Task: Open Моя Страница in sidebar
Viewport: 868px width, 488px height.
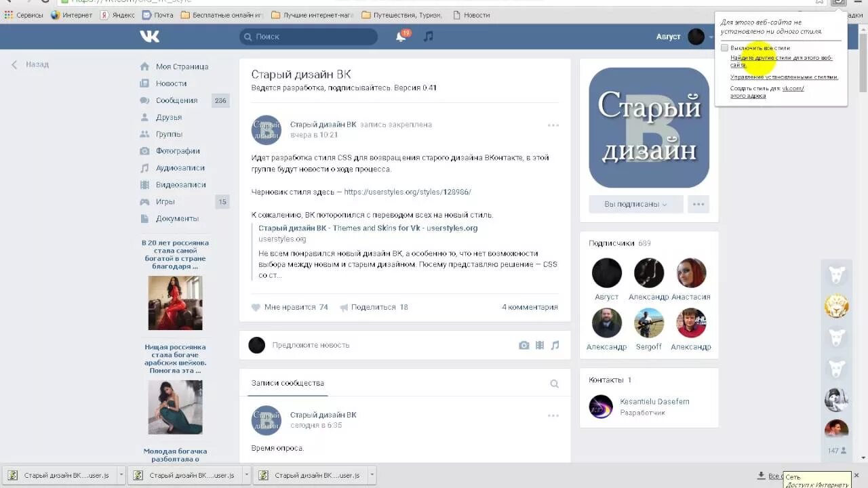Action: [182, 66]
